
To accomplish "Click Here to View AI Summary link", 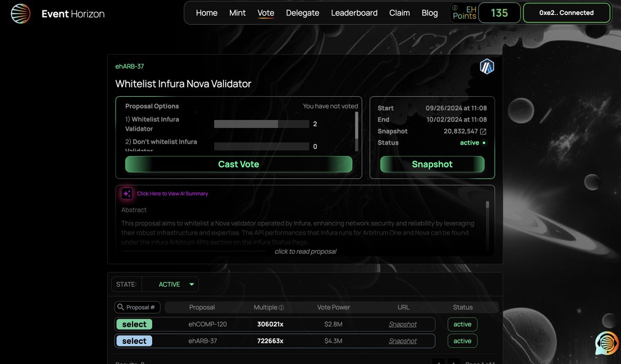I will pyautogui.click(x=172, y=193).
